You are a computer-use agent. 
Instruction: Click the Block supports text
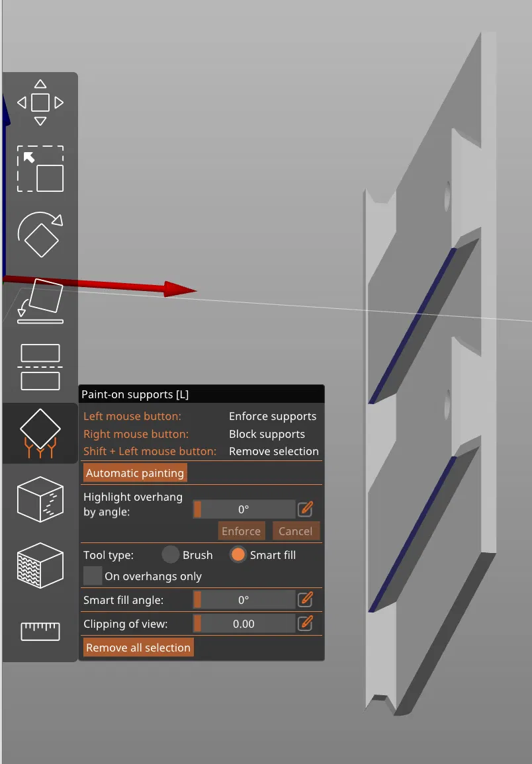click(267, 434)
